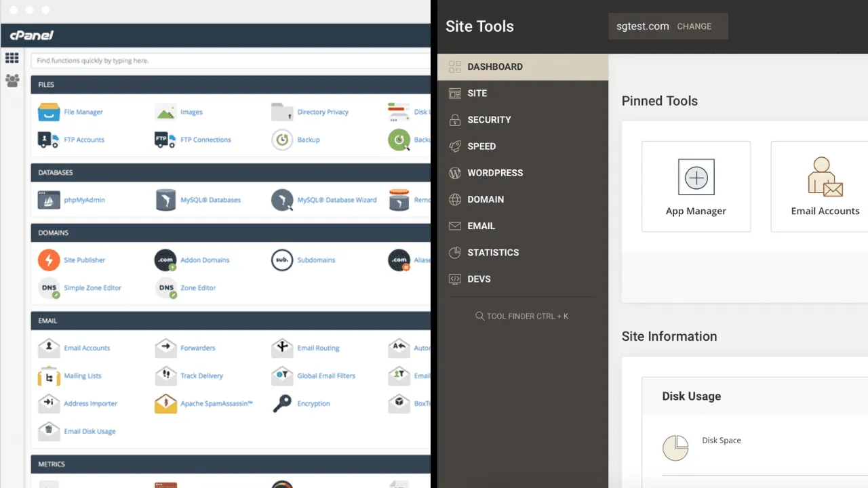This screenshot has width=868, height=488.
Task: Open FTP Connections icon
Action: pyautogui.click(x=165, y=140)
